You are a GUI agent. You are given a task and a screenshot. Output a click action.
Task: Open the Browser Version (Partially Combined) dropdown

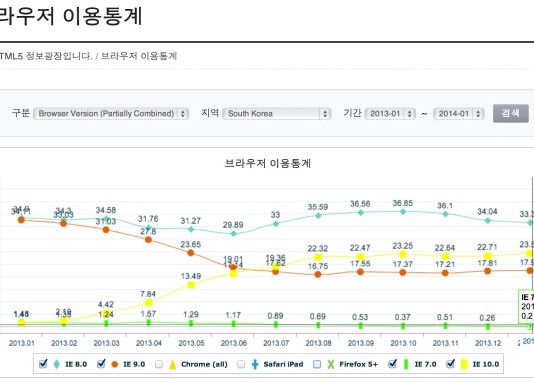111,113
